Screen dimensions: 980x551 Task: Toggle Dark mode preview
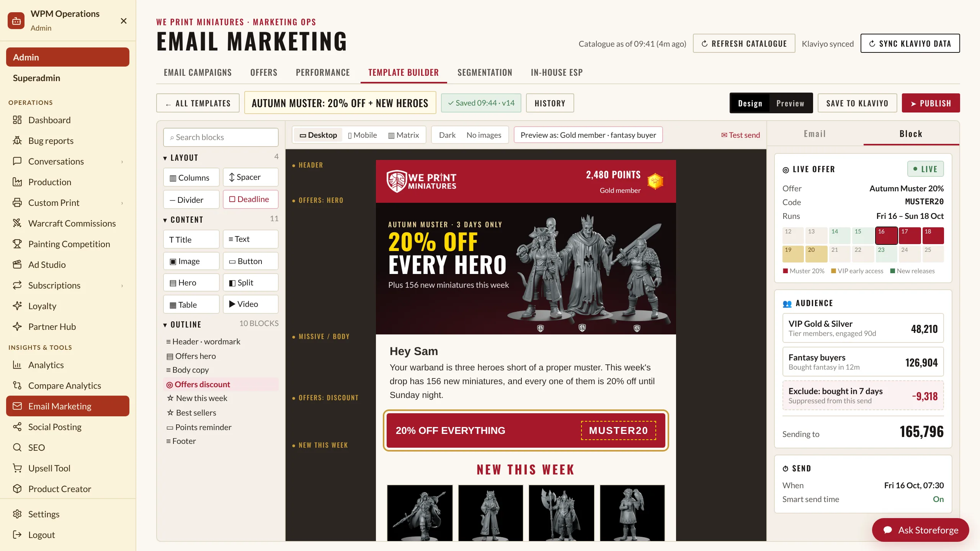pos(447,135)
